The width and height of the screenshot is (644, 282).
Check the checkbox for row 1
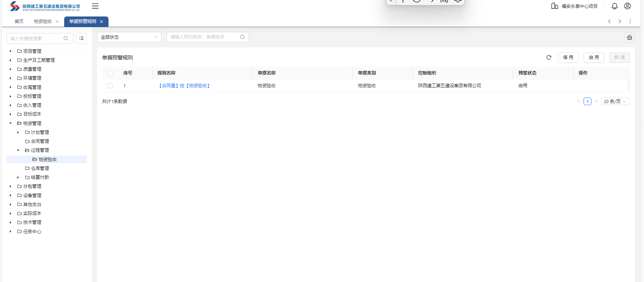110,86
